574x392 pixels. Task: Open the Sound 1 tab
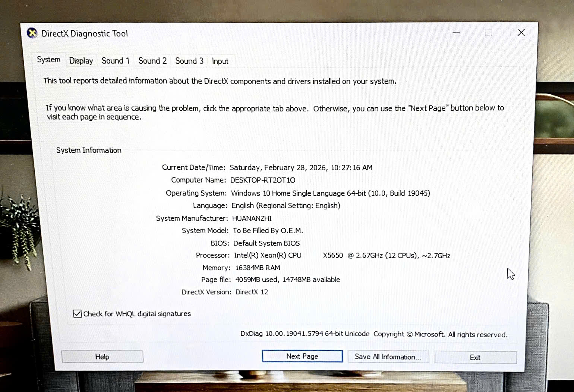point(115,60)
